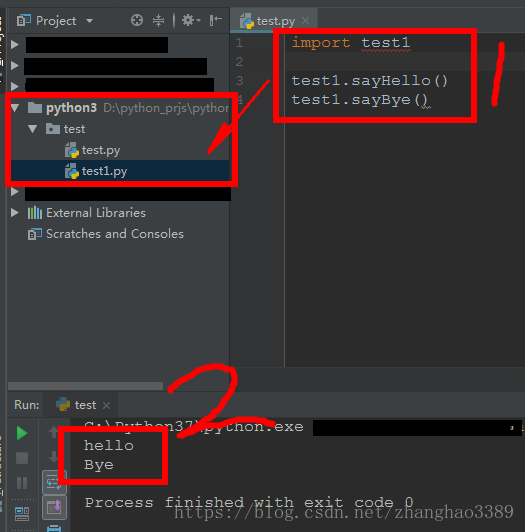Click the pause output button
Screen dimensions: 525x532
tap(22, 482)
